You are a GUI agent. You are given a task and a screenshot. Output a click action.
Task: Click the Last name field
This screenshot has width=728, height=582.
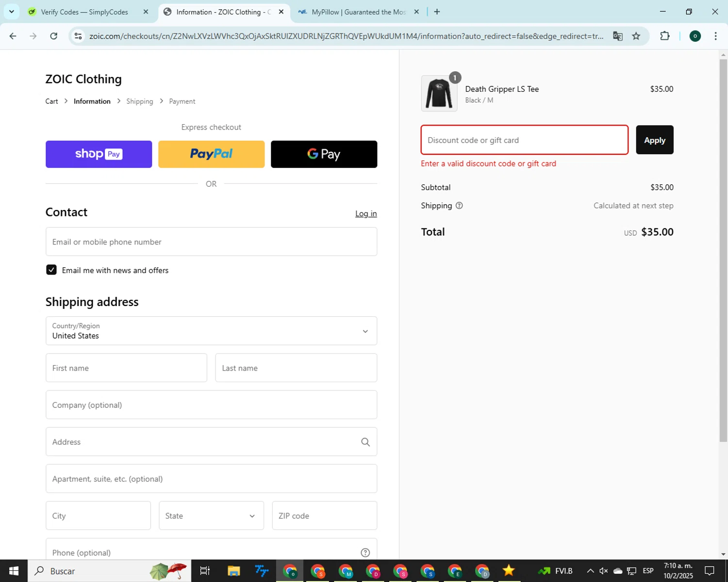coord(296,368)
